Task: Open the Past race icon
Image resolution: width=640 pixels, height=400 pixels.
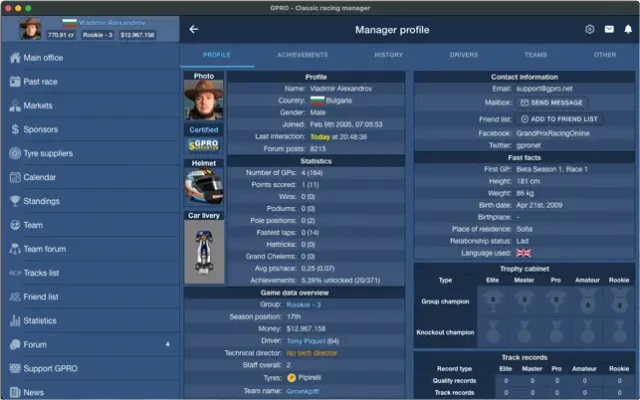Action: pyautogui.click(x=15, y=82)
